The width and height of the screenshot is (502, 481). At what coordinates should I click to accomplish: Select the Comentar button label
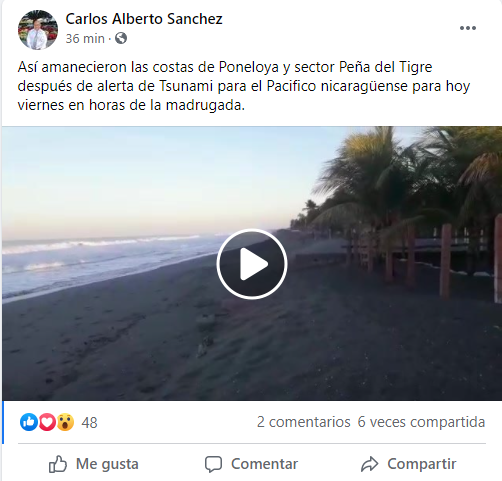pos(264,464)
